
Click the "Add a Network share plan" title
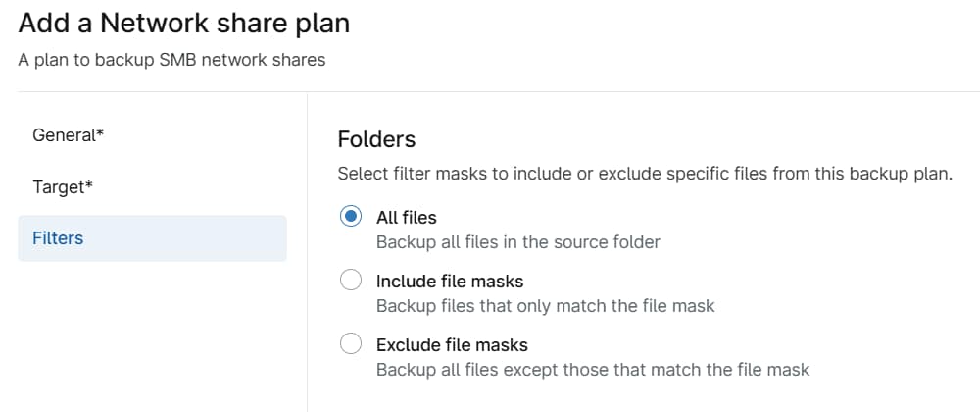184,23
